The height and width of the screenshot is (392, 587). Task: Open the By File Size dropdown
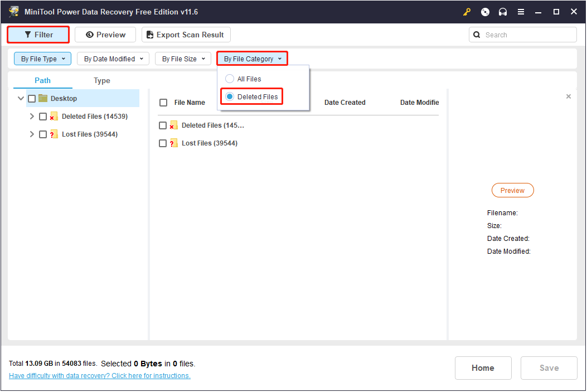[x=183, y=59]
